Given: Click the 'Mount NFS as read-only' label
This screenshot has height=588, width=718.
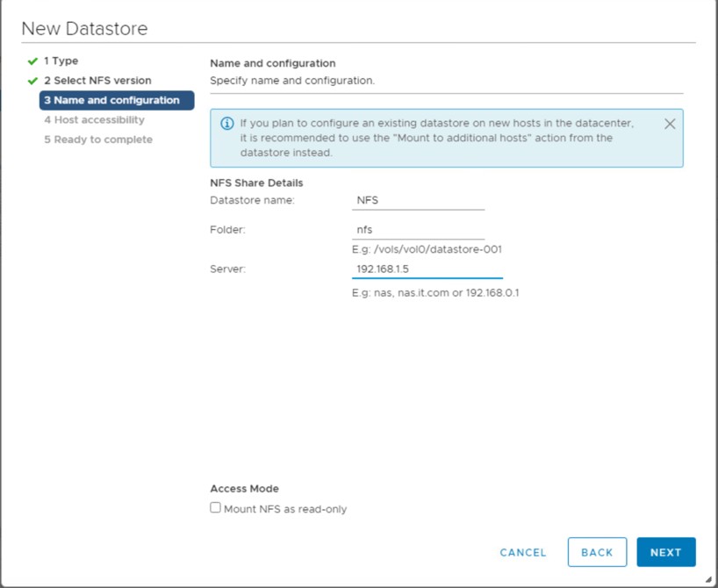Looking at the screenshot, I should click(285, 509).
